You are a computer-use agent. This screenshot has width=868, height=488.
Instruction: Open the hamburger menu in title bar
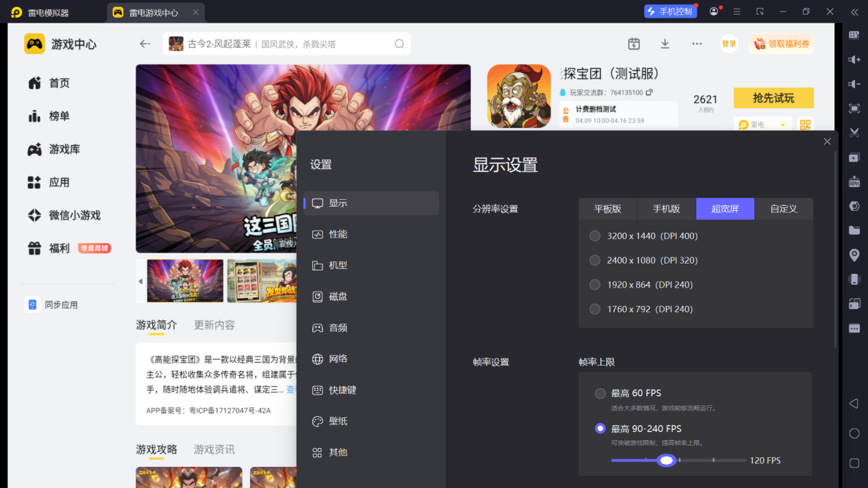pos(736,12)
